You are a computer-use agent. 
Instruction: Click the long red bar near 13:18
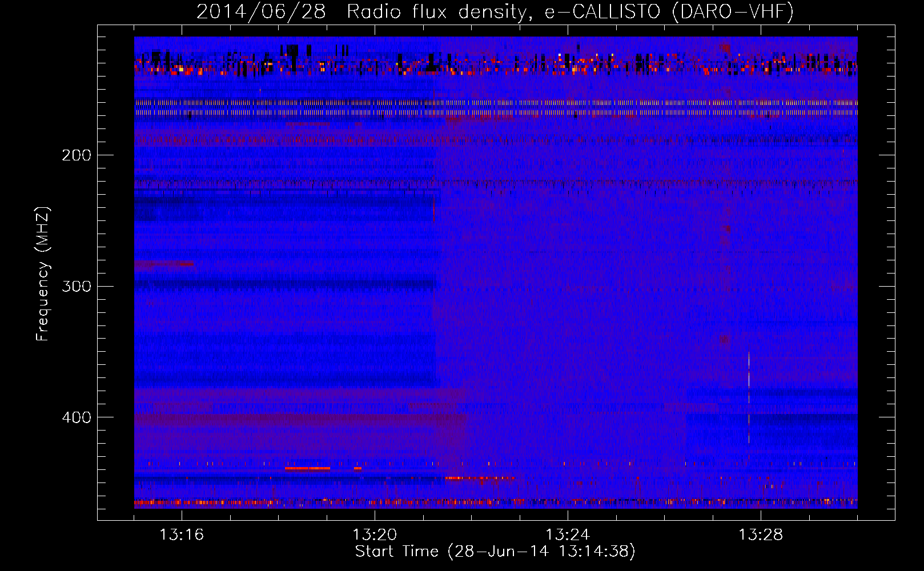(307, 468)
